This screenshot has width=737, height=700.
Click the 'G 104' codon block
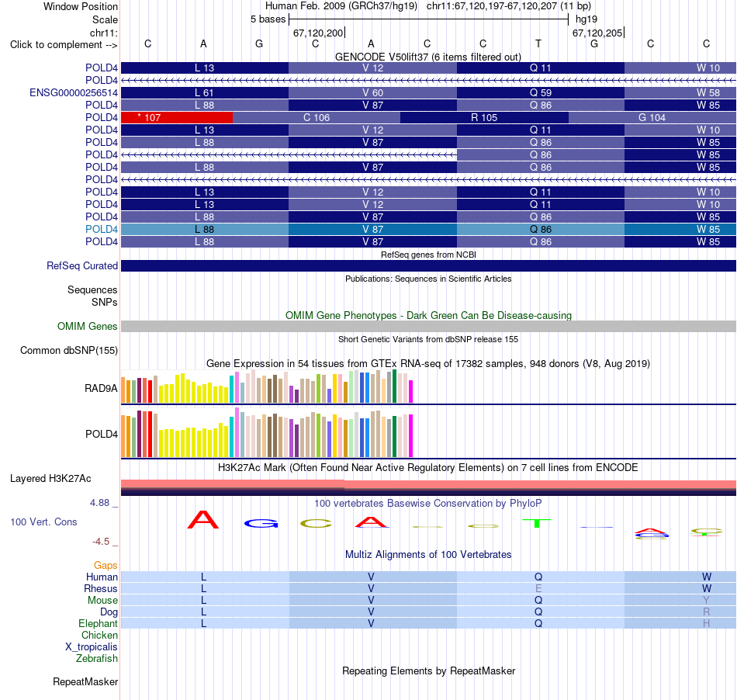652,117
